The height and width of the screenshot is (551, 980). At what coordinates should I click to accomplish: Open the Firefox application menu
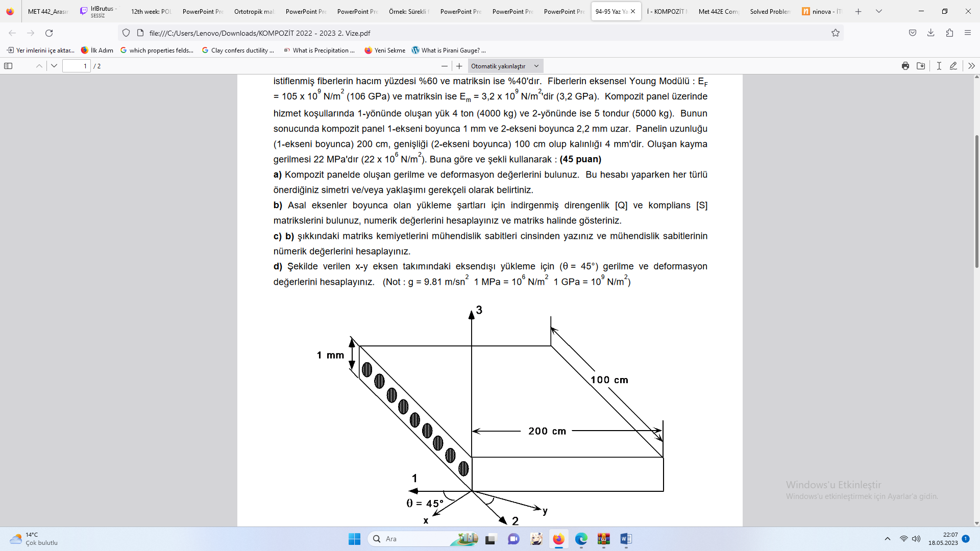[968, 33]
